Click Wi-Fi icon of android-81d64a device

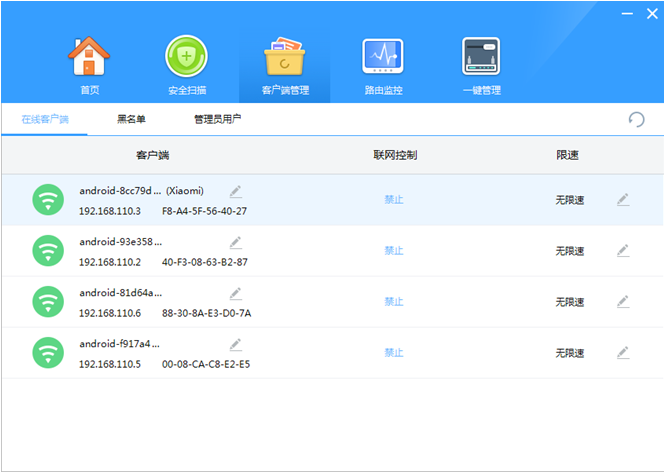(47, 301)
